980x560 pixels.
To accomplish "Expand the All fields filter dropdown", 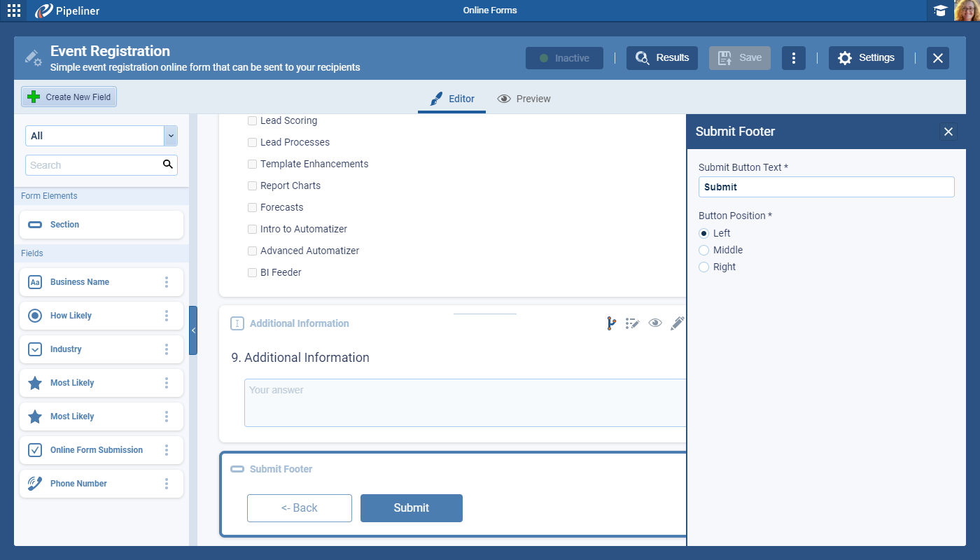I will [x=170, y=136].
